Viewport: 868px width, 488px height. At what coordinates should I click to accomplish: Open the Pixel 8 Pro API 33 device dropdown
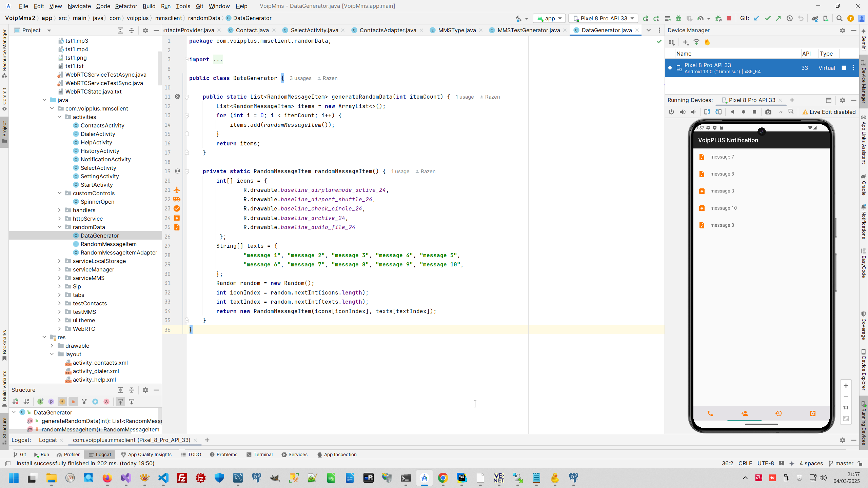click(604, 18)
